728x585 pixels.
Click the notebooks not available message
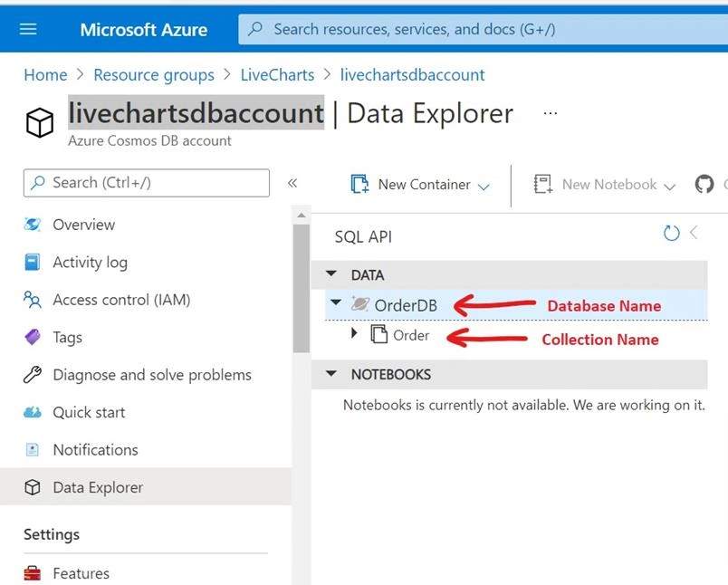point(523,405)
